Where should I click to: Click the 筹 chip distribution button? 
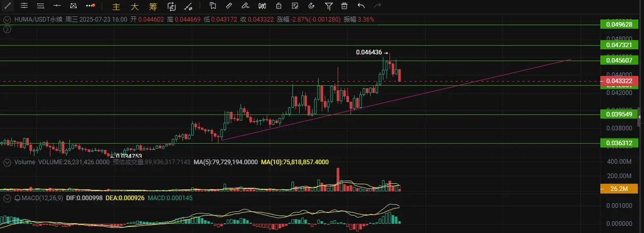click(x=153, y=6)
